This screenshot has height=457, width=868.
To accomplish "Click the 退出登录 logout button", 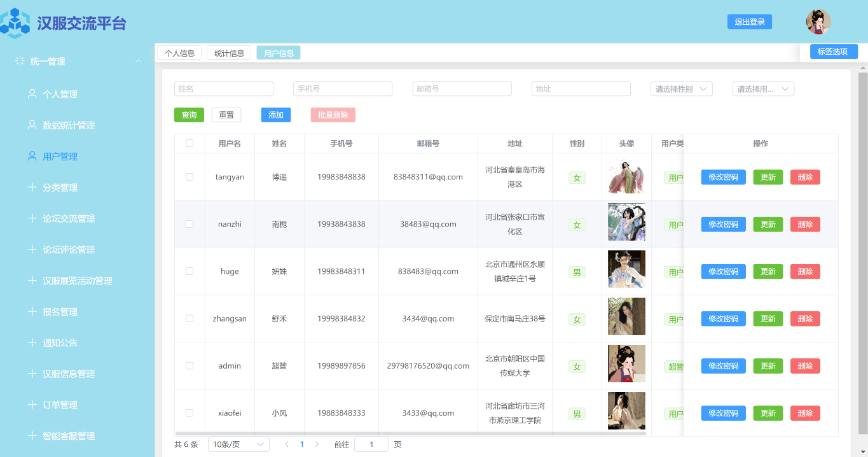I will 750,22.
